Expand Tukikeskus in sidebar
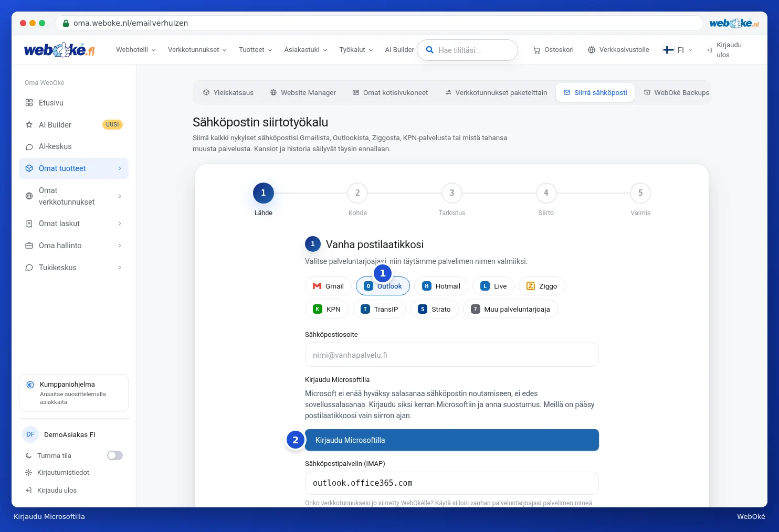779x532 pixels. [73, 268]
